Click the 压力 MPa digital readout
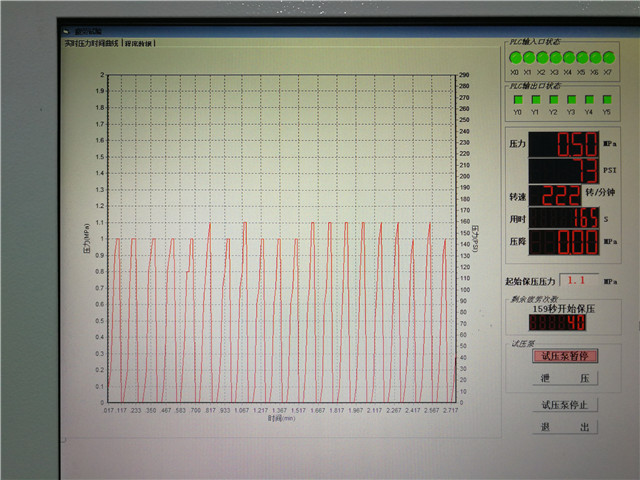The height and width of the screenshot is (480, 640). [563, 143]
